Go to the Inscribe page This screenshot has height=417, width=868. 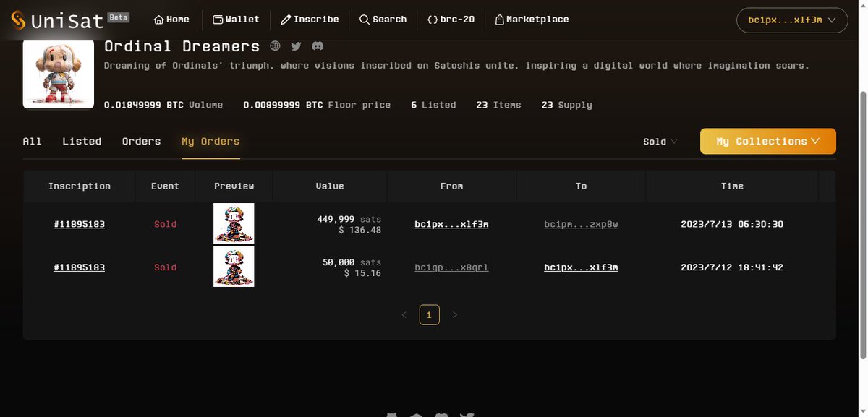coord(310,20)
